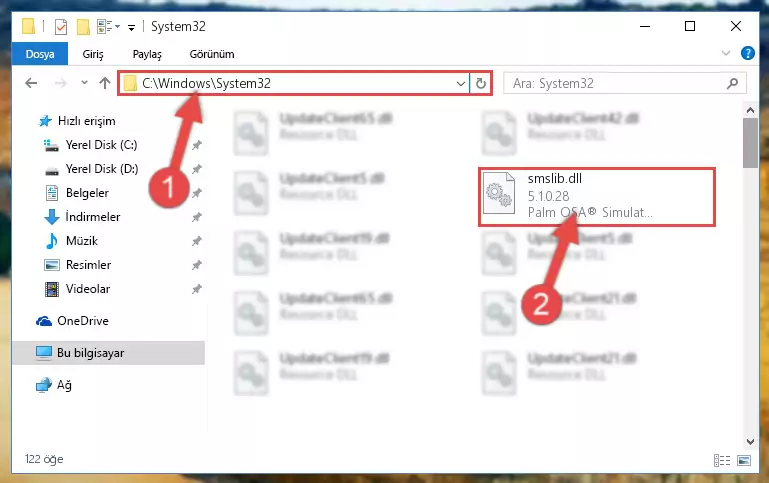The height and width of the screenshot is (483, 769).
Task: Click the vertical scrollbar thumb
Action: (x=750, y=143)
